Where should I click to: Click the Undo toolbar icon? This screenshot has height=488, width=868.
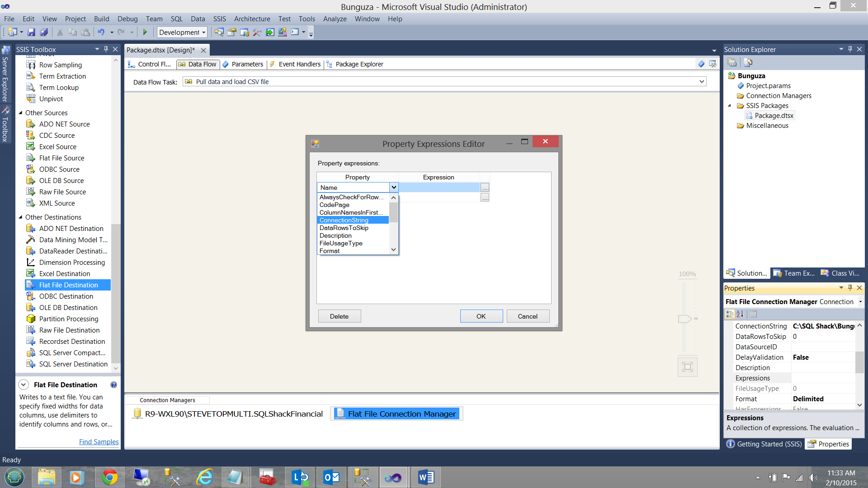pos(101,32)
